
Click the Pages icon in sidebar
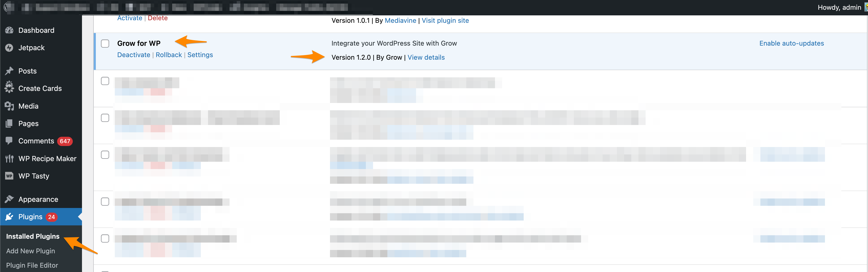click(9, 124)
